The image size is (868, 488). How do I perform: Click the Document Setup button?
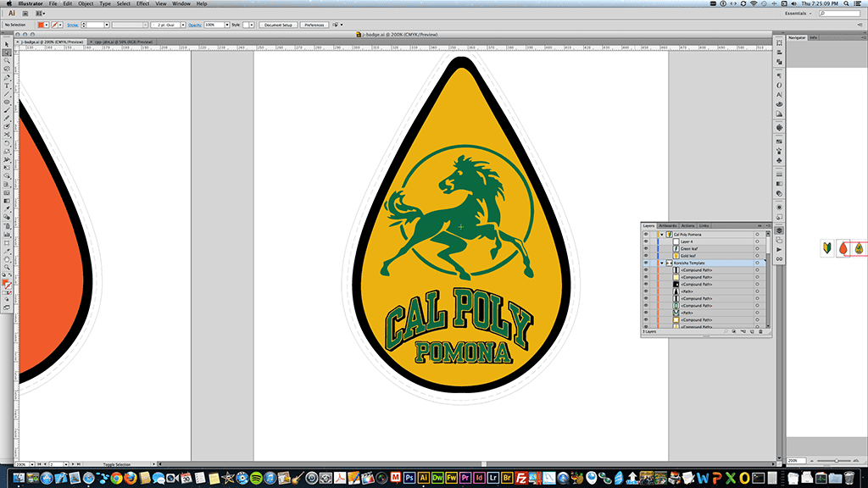[278, 25]
